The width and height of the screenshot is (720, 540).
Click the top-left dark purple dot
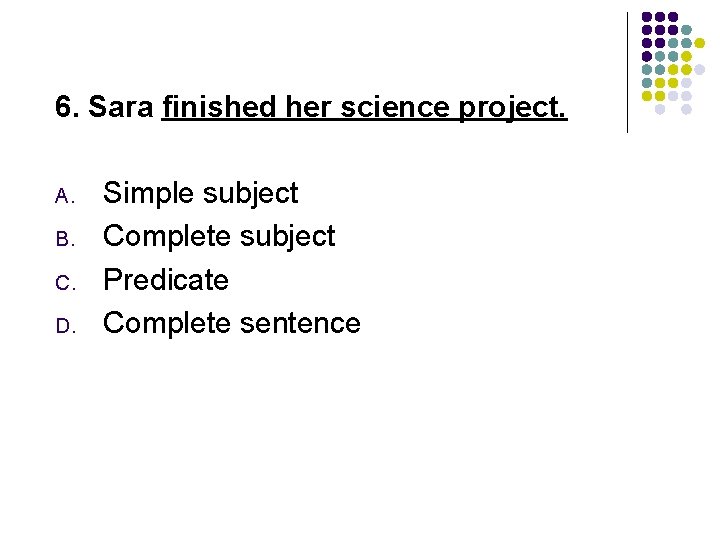pos(647,17)
